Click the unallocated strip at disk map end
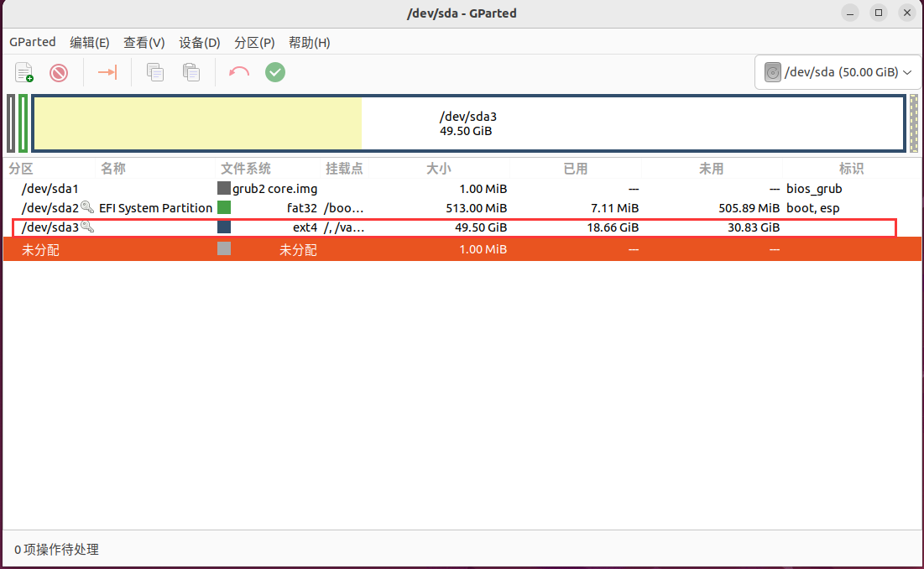Viewport: 924px width, 569px height. [913, 123]
